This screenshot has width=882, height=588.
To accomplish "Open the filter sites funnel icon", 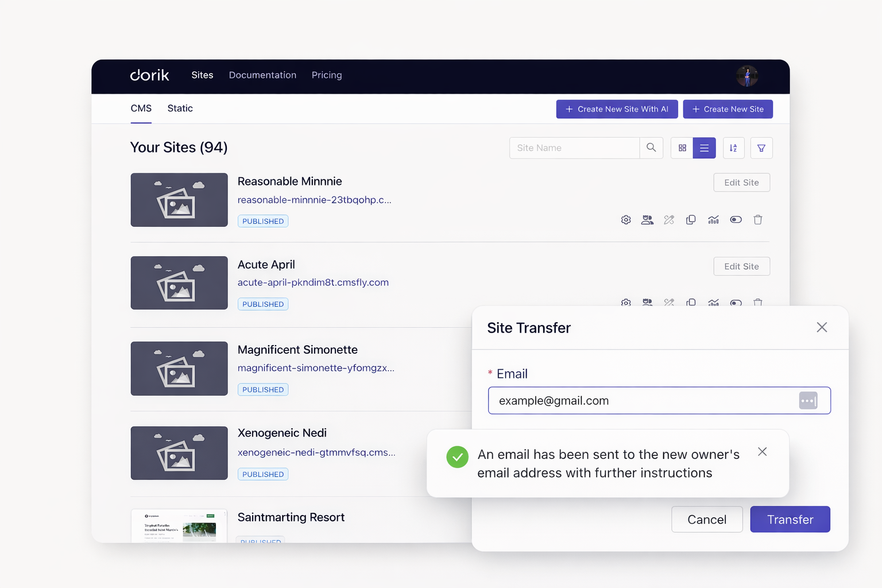I will coord(761,148).
